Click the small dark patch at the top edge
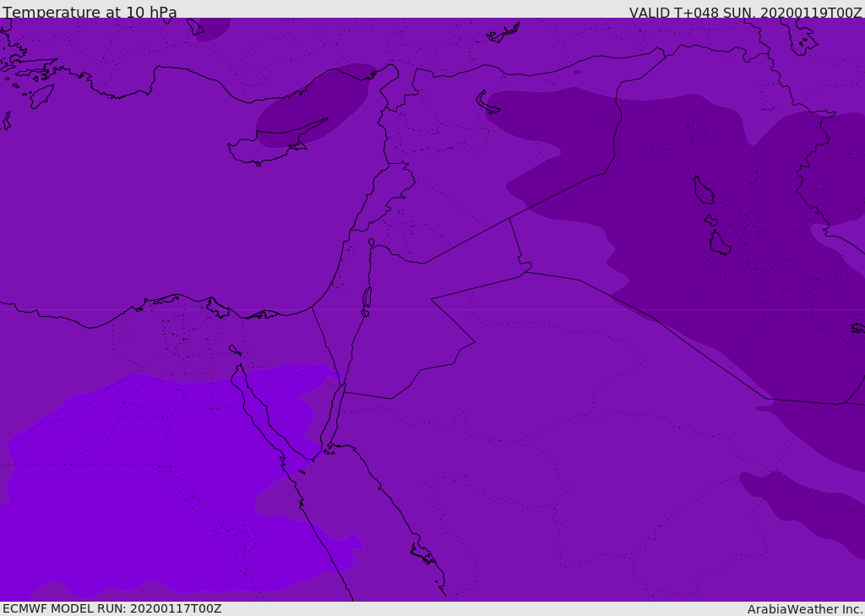The width and height of the screenshot is (865, 616). (211, 29)
